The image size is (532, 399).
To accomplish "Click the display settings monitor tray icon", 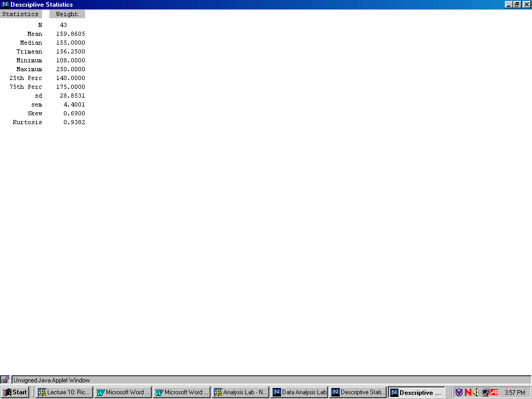I will [485, 392].
